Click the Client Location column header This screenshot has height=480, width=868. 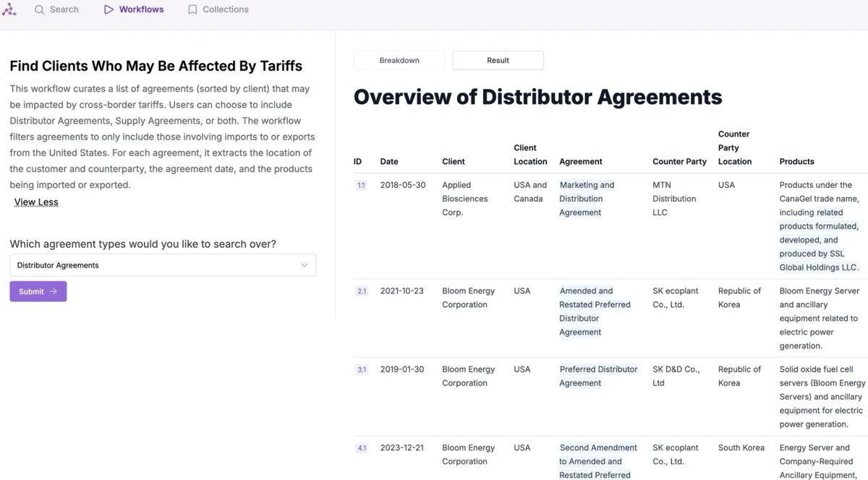click(x=530, y=155)
